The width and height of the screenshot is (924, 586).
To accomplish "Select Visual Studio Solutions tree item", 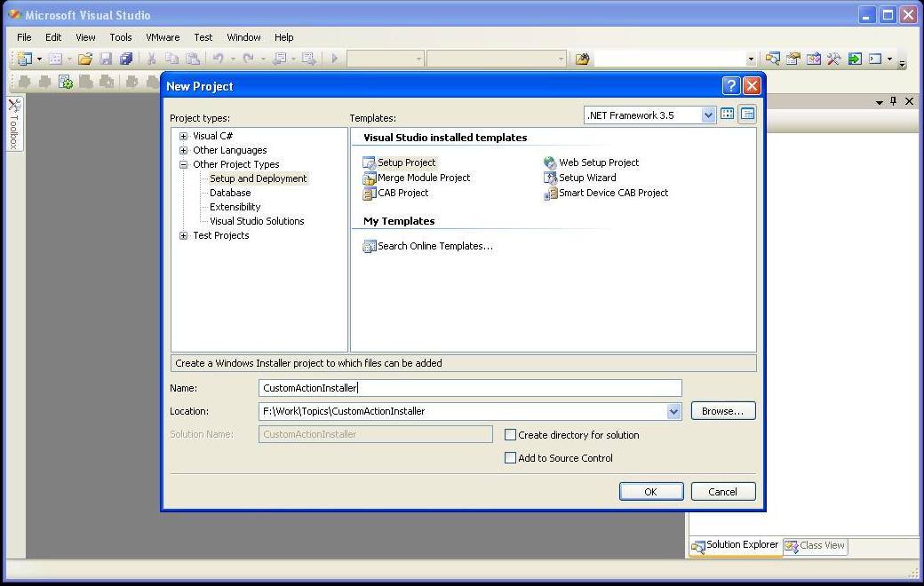I will (257, 221).
